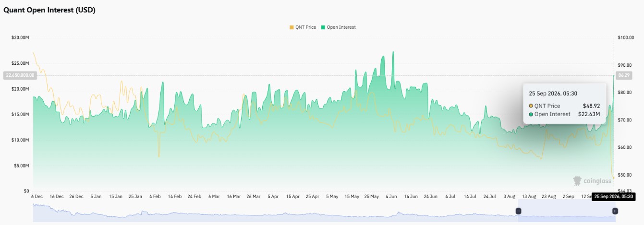
Task: Click the Quant Open Interest (USD) title
Action: [49, 10]
